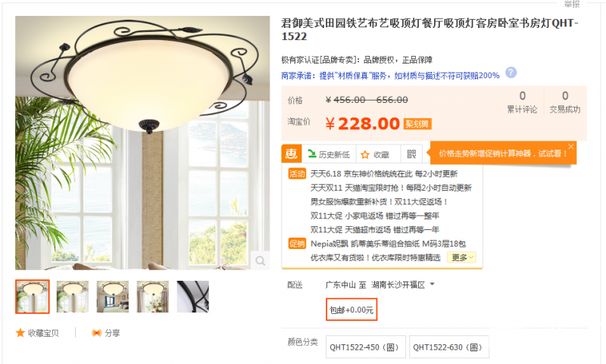Open the 天天6.18 京东神价格 promotion link
606x364 pixels.
(384, 174)
